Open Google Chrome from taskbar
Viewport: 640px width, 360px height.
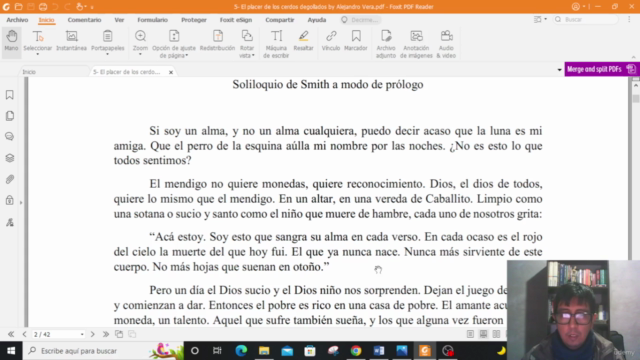coord(356,351)
